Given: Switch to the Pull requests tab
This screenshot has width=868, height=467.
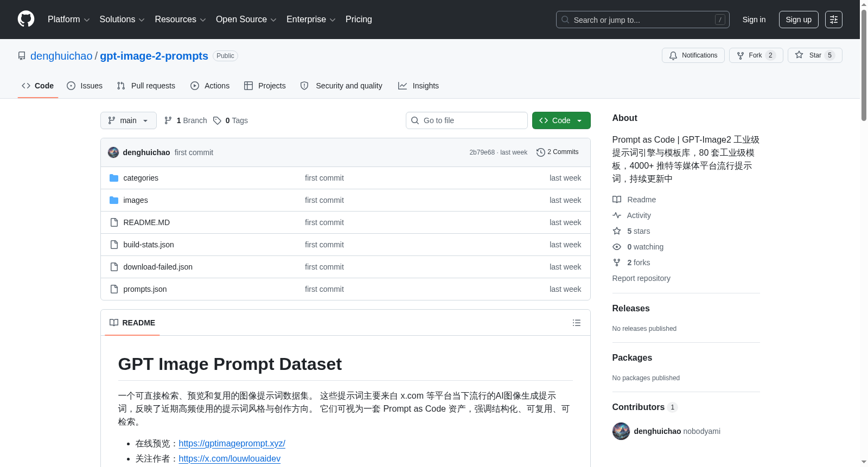Looking at the screenshot, I should click(x=146, y=86).
